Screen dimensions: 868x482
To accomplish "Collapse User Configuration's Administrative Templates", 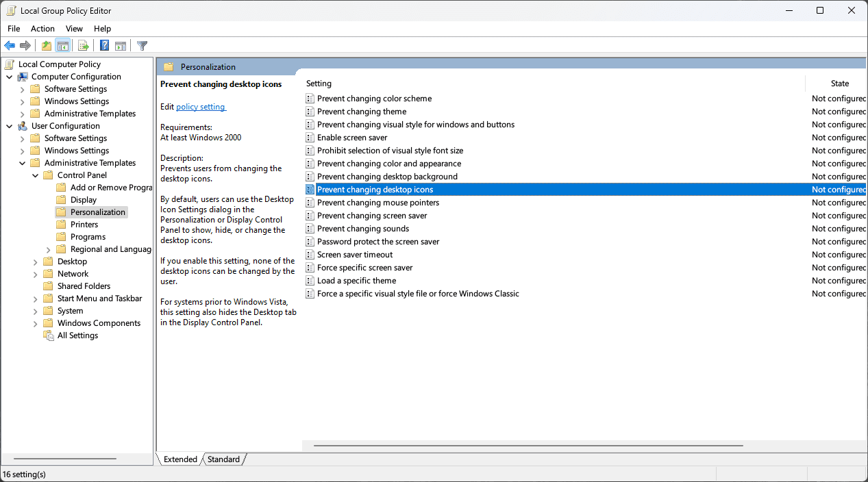I will (x=23, y=163).
